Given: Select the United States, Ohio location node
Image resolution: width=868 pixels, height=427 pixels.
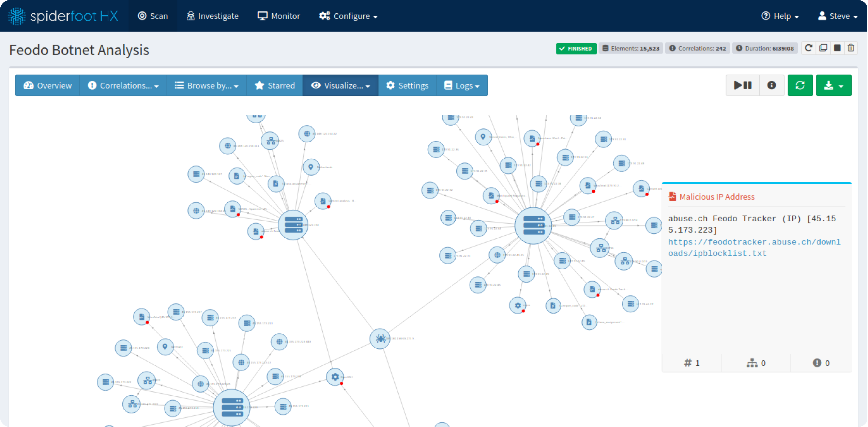Looking at the screenshot, I should coord(483,137).
